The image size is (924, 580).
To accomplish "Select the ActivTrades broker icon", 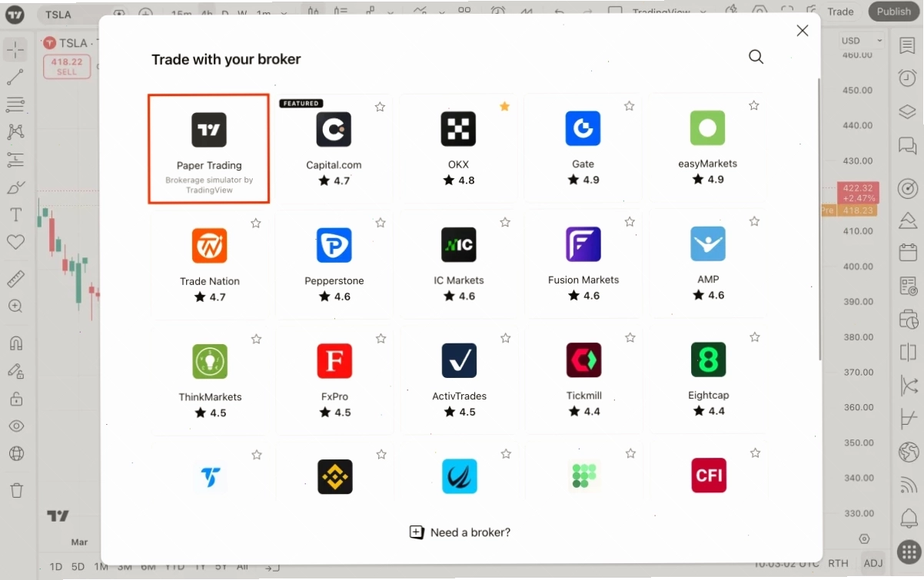I will tap(460, 361).
